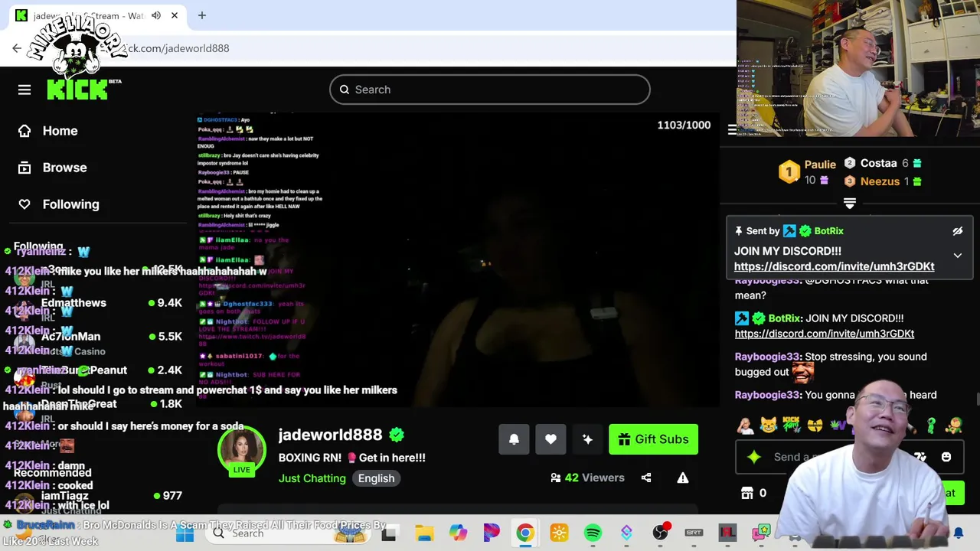The image size is (980, 551).
Task: Select the crying cat emote
Action: click(x=768, y=425)
